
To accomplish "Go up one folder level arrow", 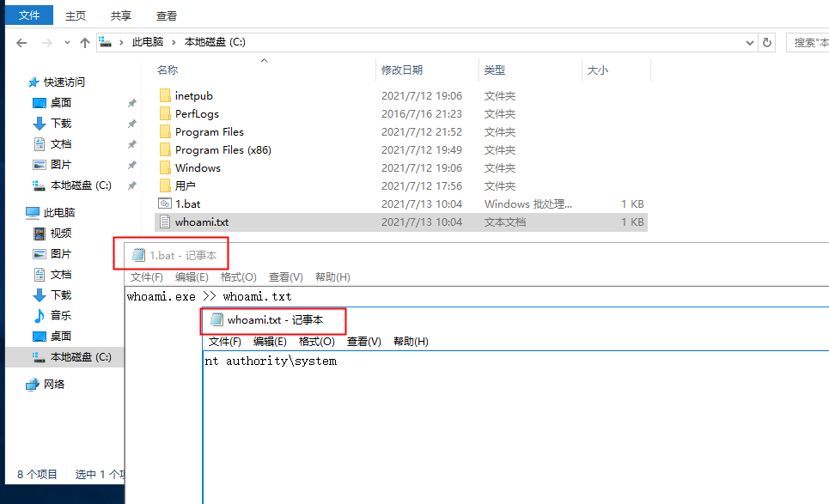I will tap(84, 43).
